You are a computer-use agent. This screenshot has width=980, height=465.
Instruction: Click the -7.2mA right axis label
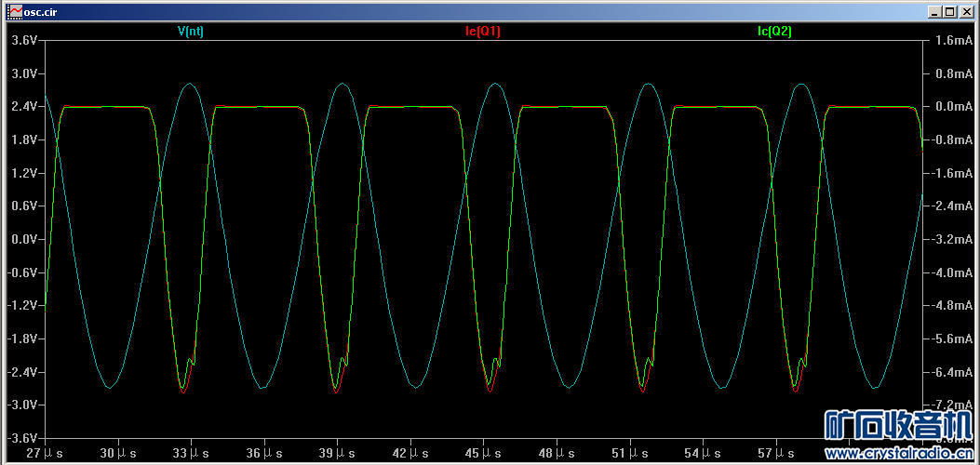point(950,405)
